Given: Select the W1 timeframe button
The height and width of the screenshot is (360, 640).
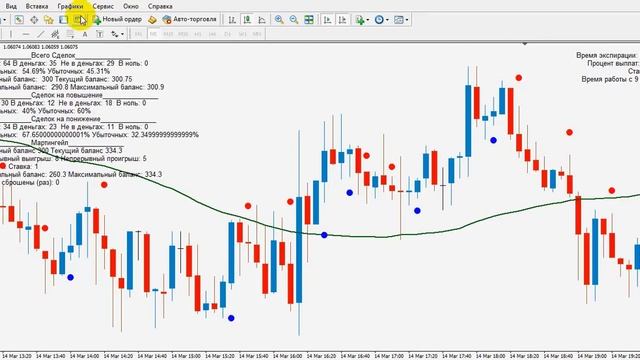Looking at the screenshot, I should (x=242, y=34).
